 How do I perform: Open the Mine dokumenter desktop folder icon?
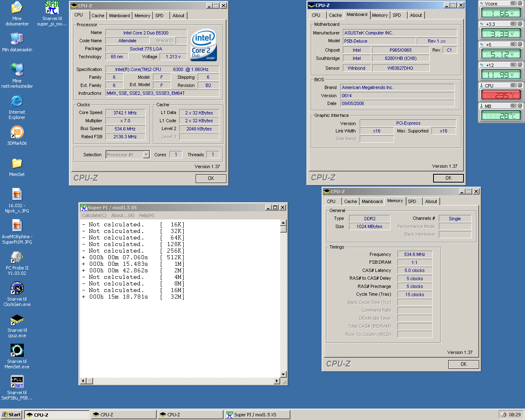click(x=17, y=14)
